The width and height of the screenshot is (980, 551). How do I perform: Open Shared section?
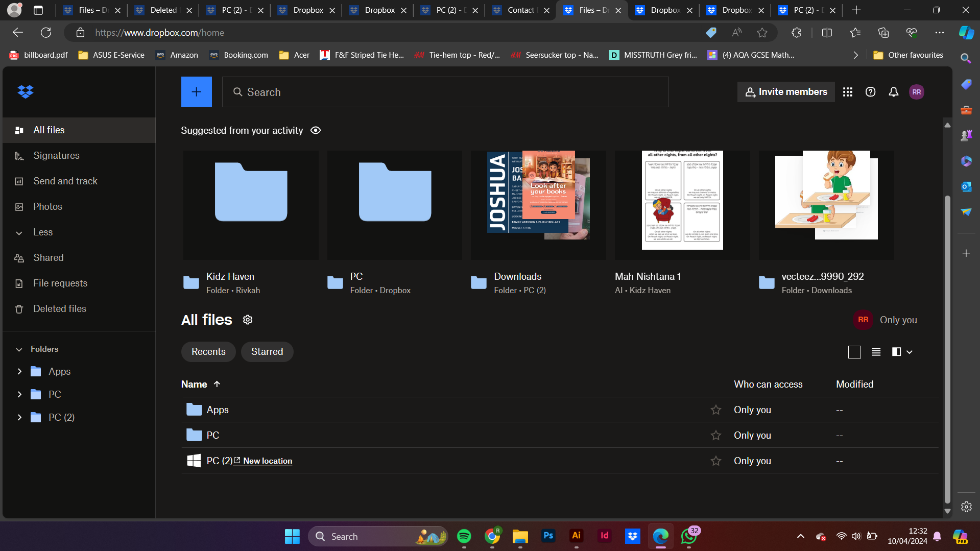[79, 258]
